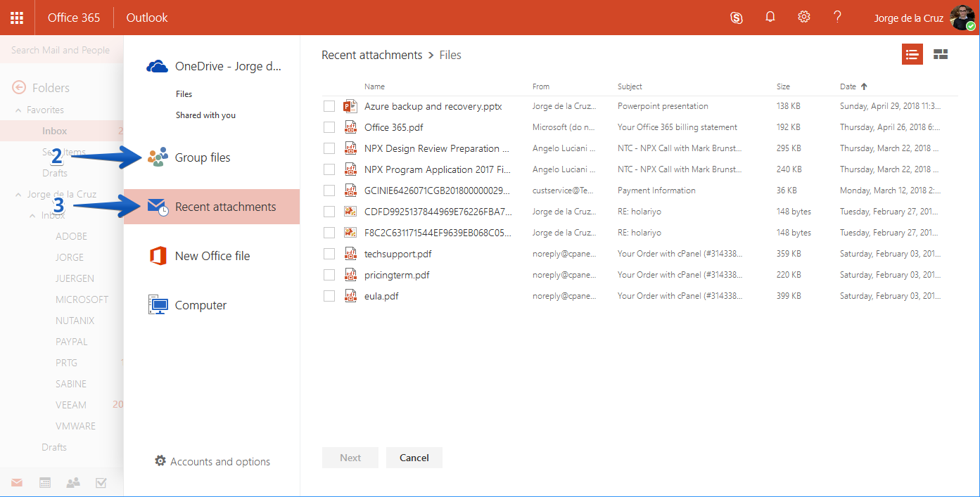Open the notifications bell

point(770,17)
